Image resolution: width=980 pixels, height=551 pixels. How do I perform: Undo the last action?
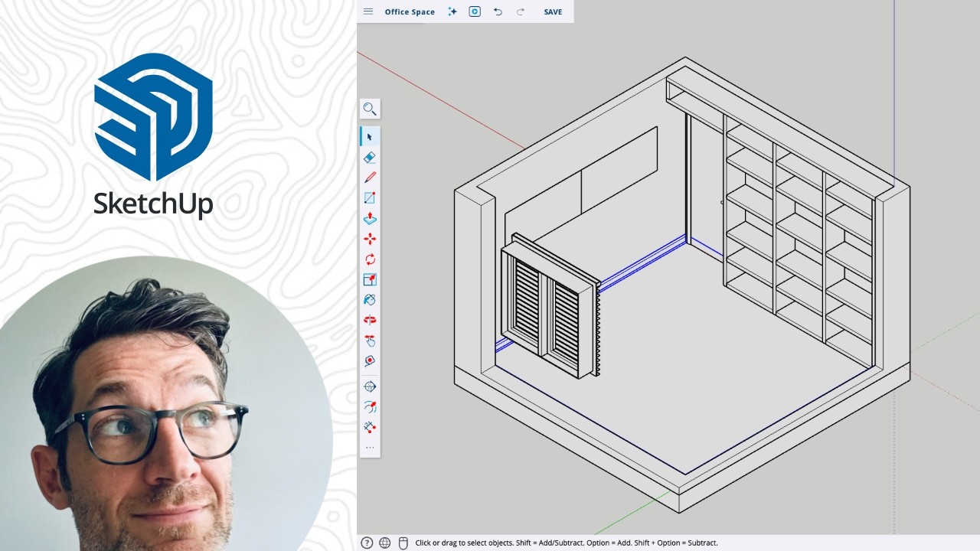pyautogui.click(x=498, y=11)
